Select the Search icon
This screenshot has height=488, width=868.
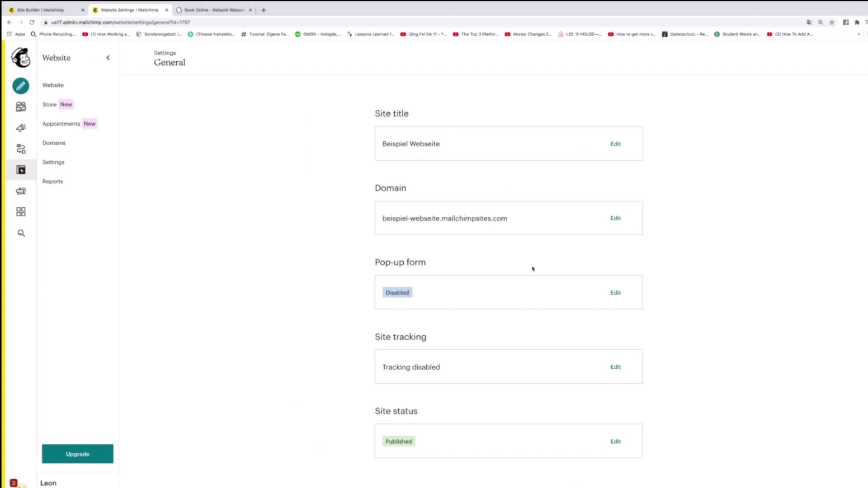tap(21, 232)
